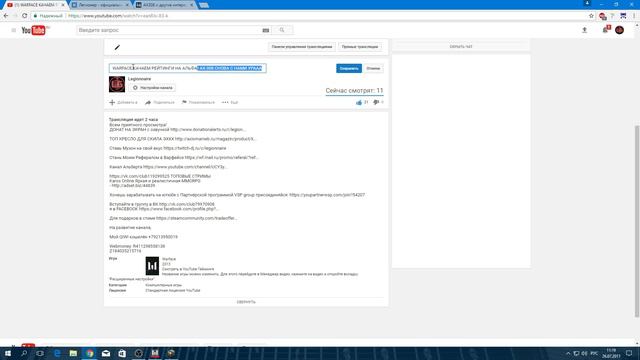Screen dimensions: 640x360
Task: Open Microsoft Store on taskbar
Action: 122,353
